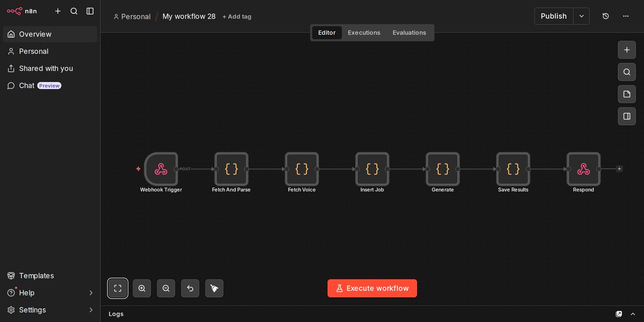This screenshot has width=644, height=322.
Task: Click plus connector after Respond node
Action: 619,169
